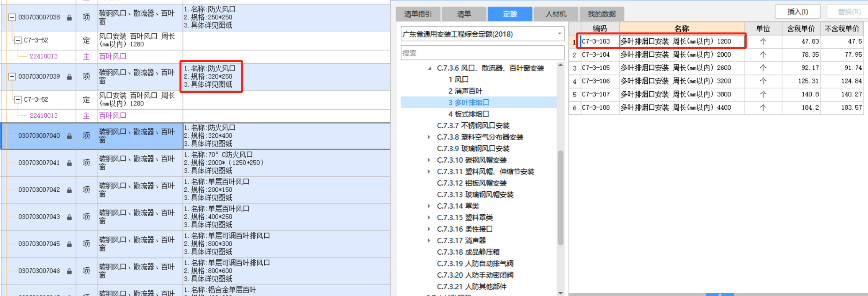Select tree item 3 多叶排烟口
This screenshot has height=296, width=868.
469,102
